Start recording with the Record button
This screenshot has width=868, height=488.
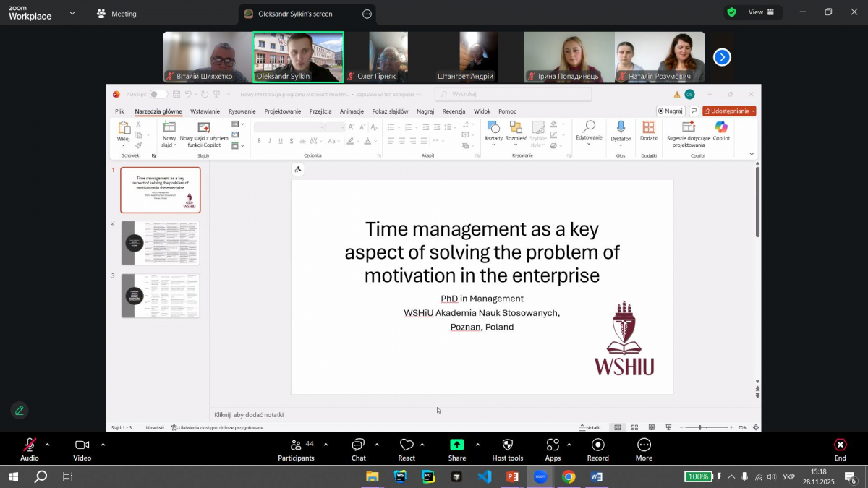(x=597, y=445)
